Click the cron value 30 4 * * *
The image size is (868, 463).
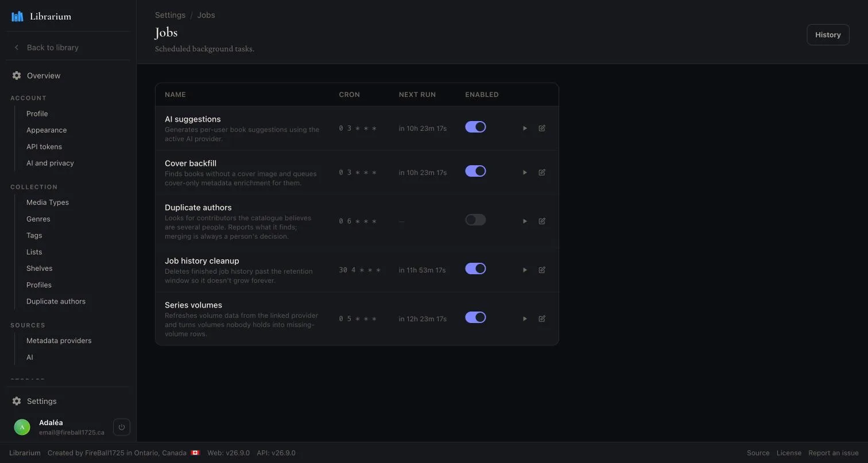point(360,270)
